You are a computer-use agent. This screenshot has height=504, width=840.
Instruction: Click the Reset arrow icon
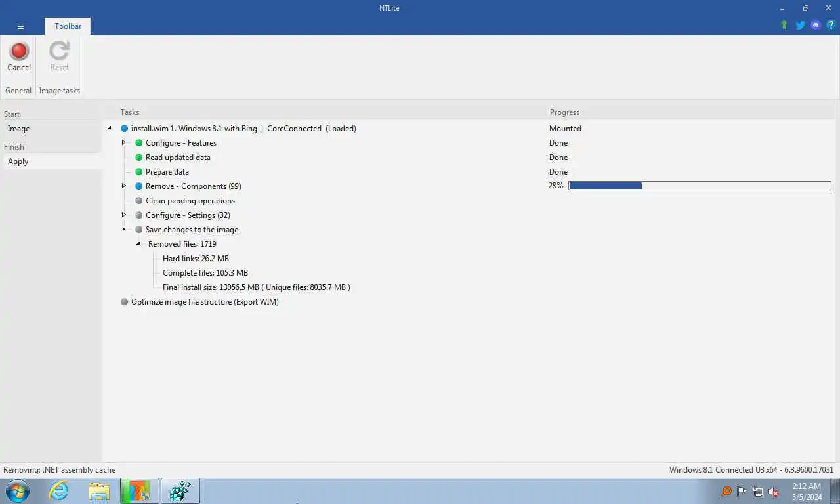pos(60,51)
